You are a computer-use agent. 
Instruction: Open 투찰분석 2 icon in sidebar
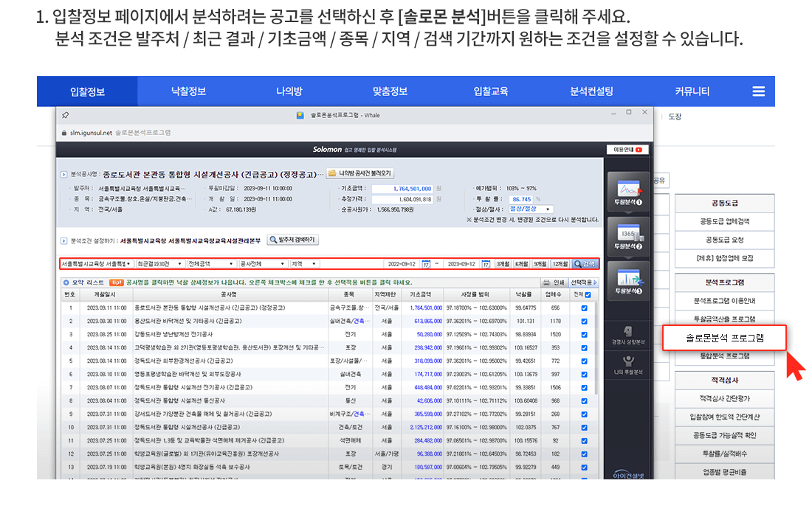628,237
